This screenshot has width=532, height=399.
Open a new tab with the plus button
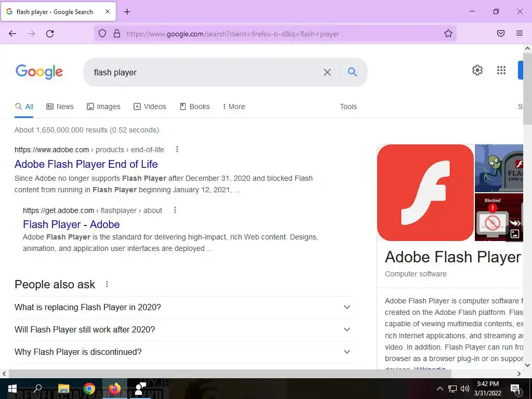127,12
